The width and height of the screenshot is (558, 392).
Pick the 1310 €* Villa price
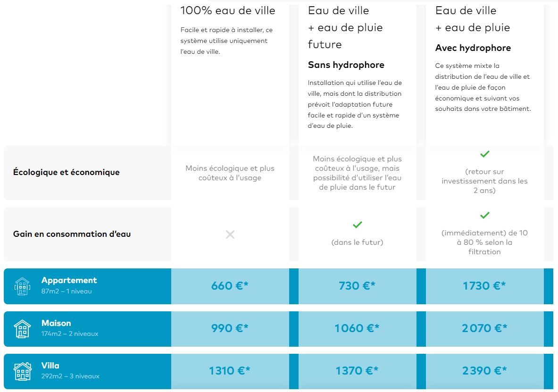coord(230,371)
